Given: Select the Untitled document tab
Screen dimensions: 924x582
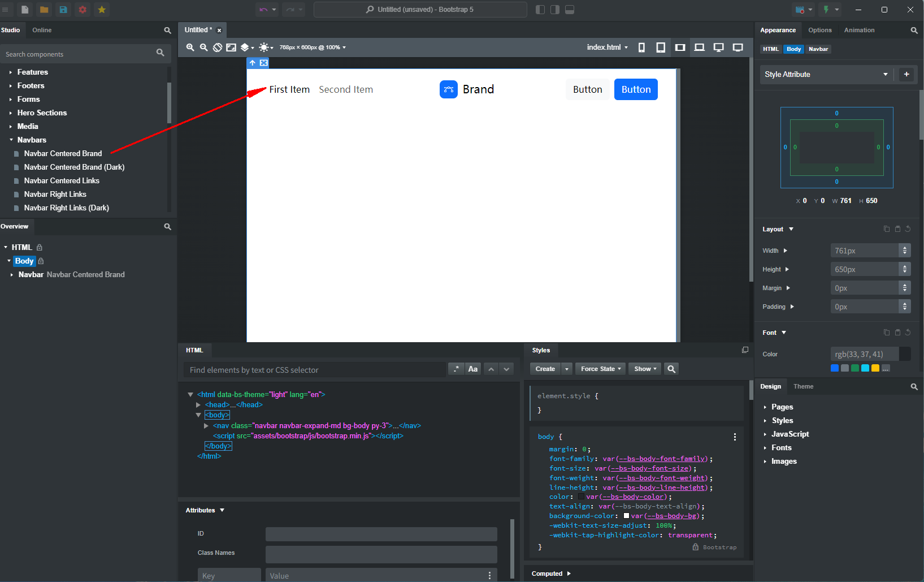Looking at the screenshot, I should click(198, 30).
